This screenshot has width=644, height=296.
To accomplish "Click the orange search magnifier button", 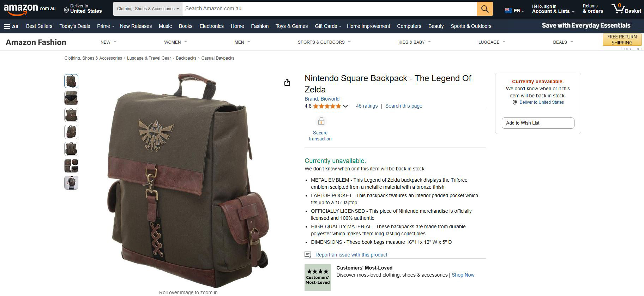I will pos(485,9).
